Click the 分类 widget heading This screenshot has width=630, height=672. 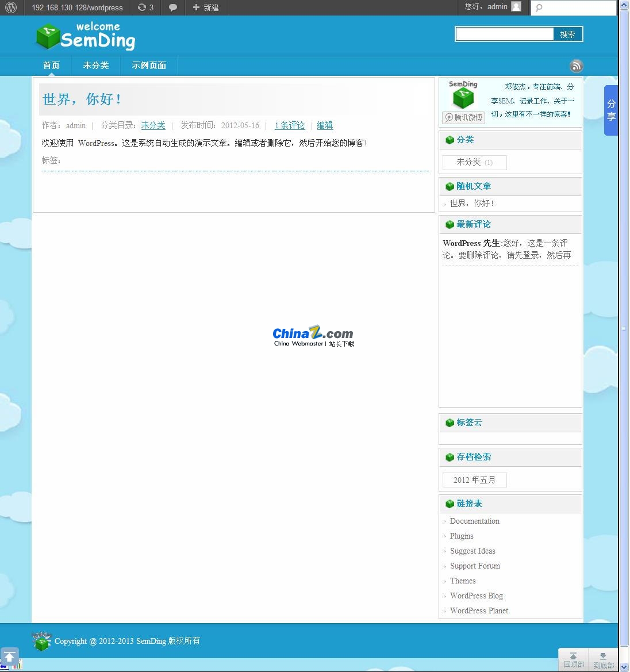pos(465,140)
